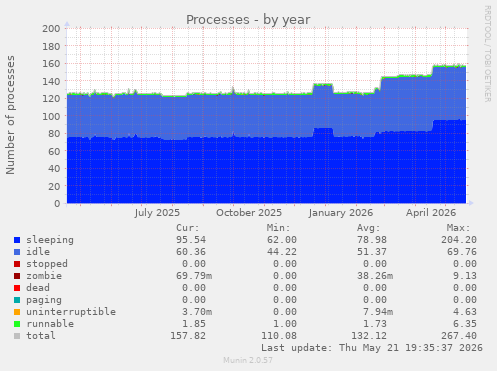Click the 100 y-axis tick label
Image resolution: width=497 pixels, height=371 pixels.
(51, 116)
